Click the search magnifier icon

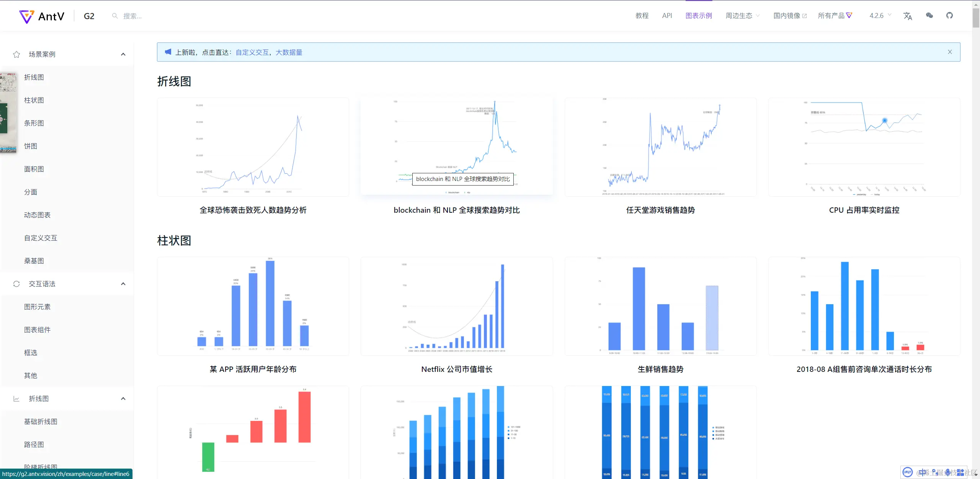point(114,16)
